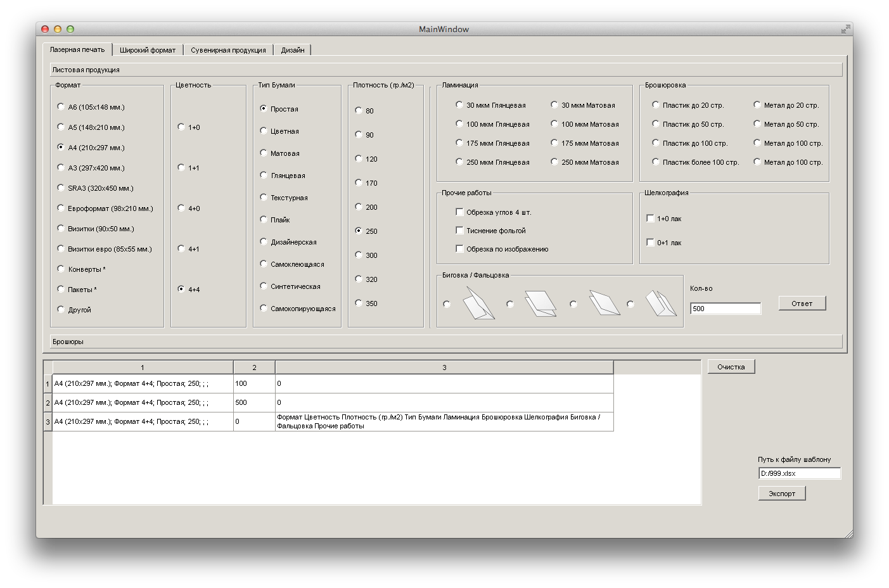
Task: Expand the Брошюры section header
Action: 446,342
